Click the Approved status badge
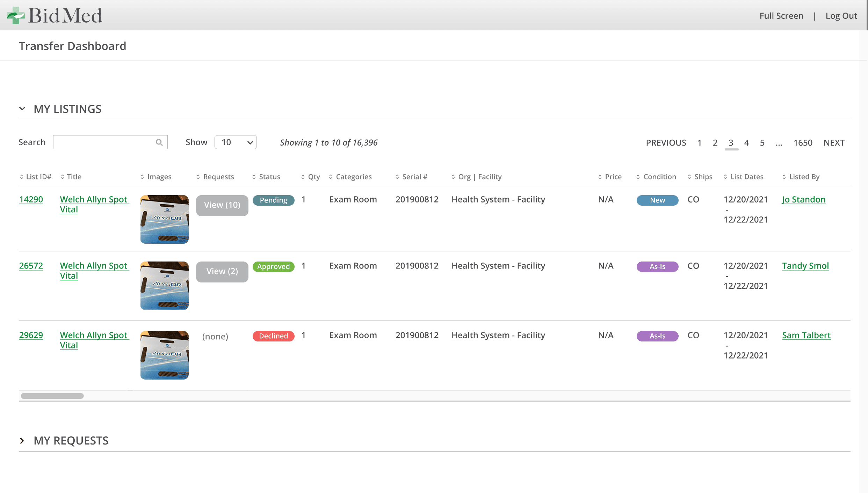 point(274,266)
